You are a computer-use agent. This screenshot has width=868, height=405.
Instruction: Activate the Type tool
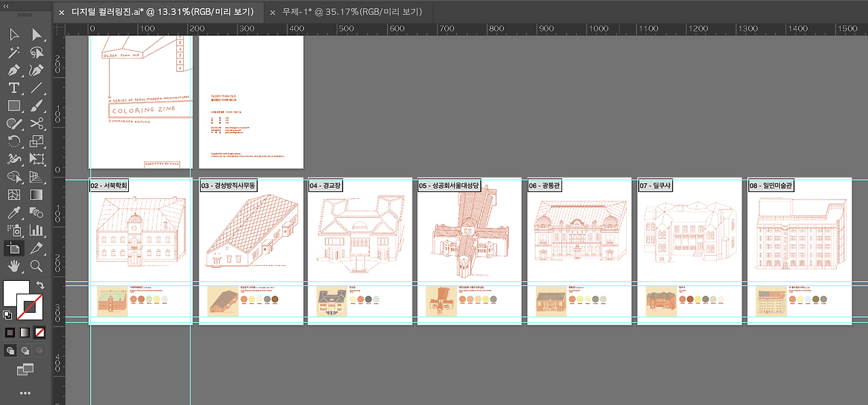point(14,88)
